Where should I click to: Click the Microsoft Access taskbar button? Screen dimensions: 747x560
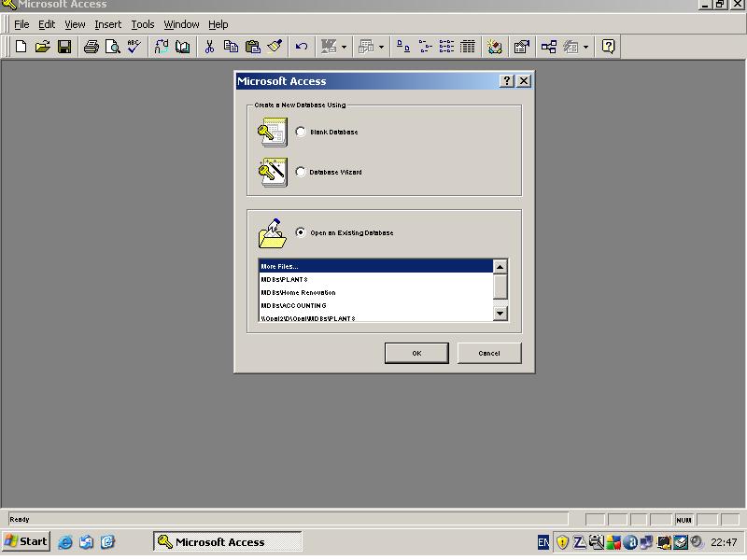pyautogui.click(x=227, y=542)
